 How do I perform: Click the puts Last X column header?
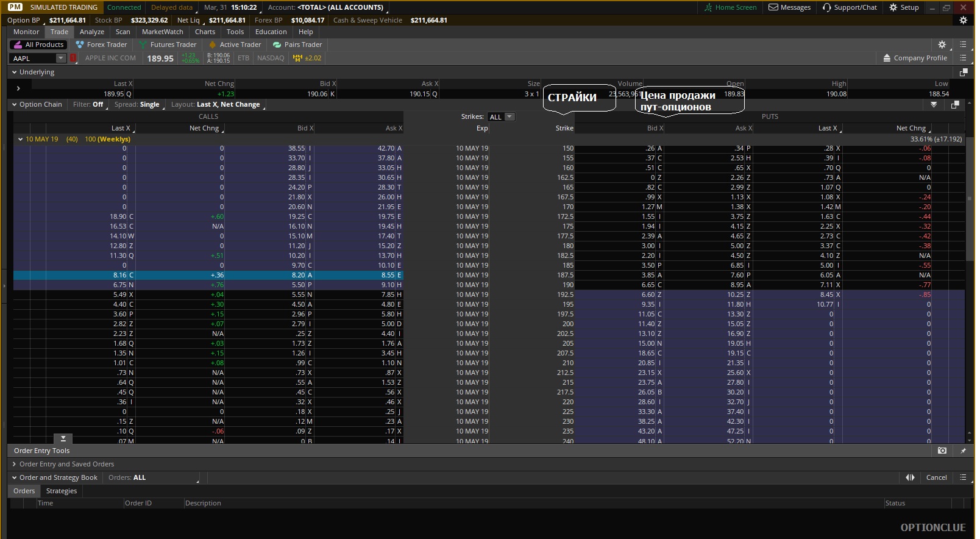click(x=828, y=128)
